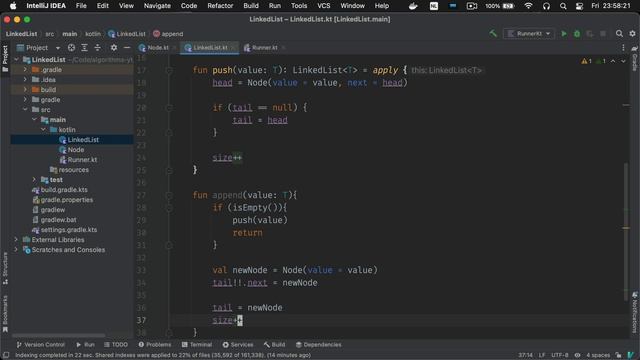Open the Dependencies tool window
The image size is (640, 360).
click(x=318, y=345)
